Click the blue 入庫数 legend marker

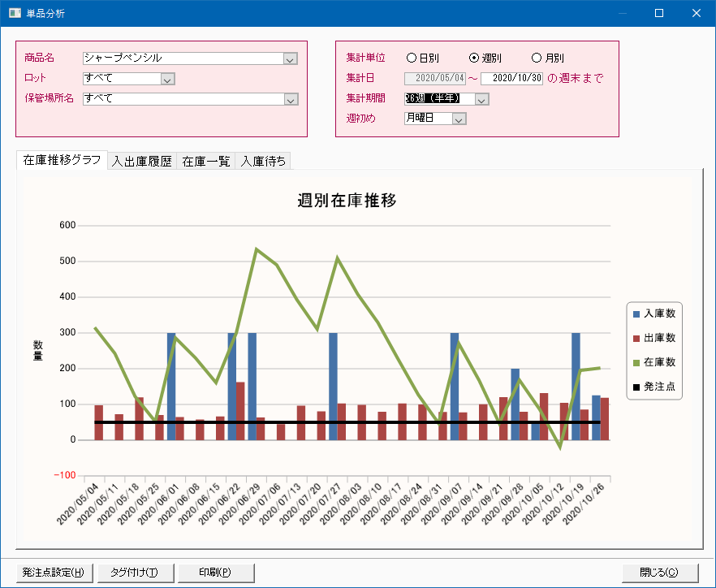[636, 313]
